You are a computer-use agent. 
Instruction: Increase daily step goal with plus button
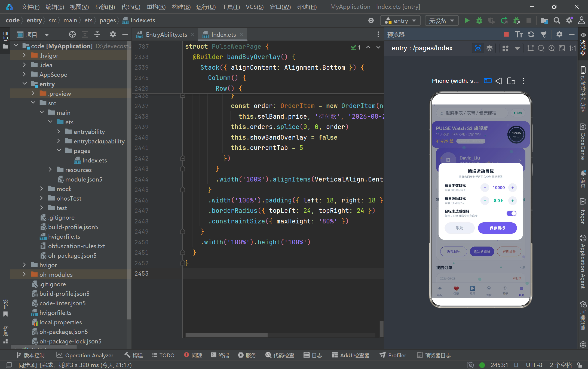(512, 187)
